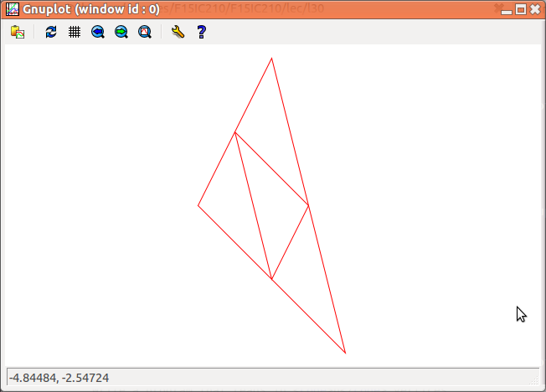Click inside the central red parallelogram
Screen dimensions: 546x392
pyautogui.click(x=271, y=205)
